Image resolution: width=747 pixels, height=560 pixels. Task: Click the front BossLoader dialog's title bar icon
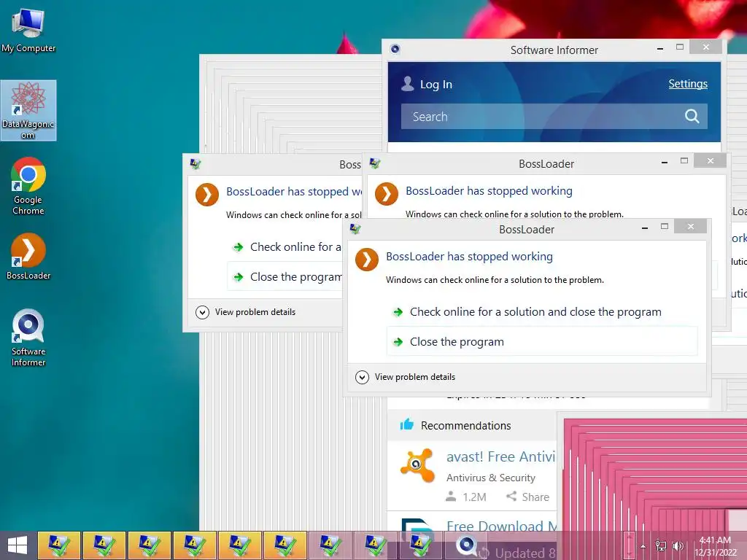(x=355, y=229)
